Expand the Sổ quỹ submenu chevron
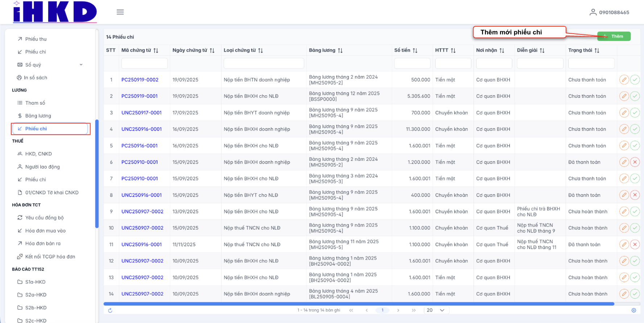644x323 pixels. point(81,65)
